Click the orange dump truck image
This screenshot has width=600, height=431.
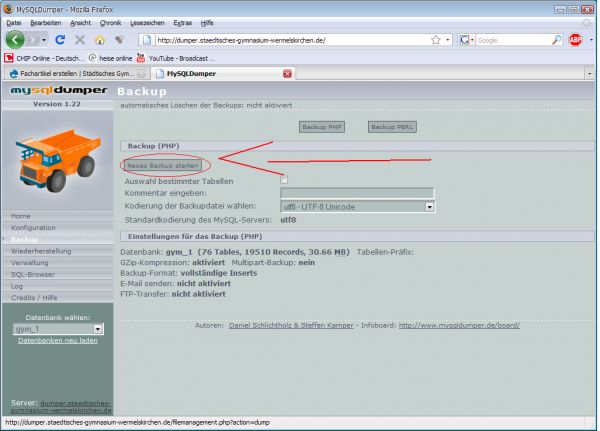click(58, 161)
